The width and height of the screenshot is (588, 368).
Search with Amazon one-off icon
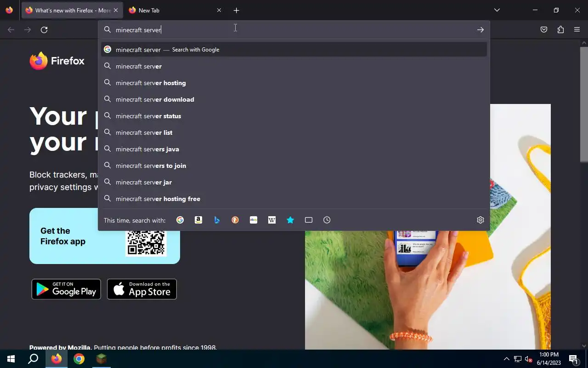click(198, 220)
